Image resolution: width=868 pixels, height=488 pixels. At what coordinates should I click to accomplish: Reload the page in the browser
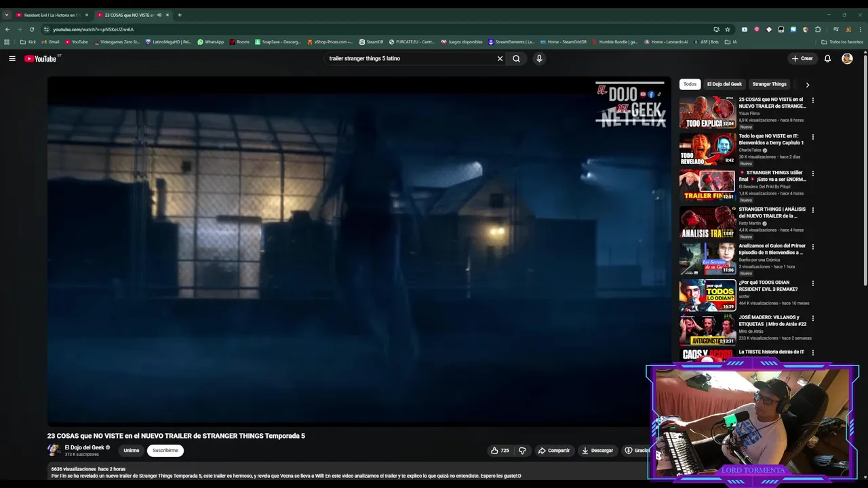click(x=31, y=29)
